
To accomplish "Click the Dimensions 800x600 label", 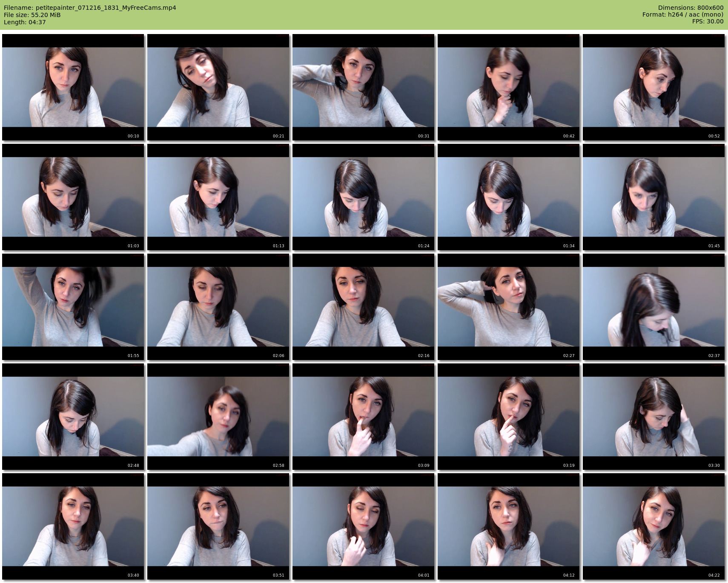I will (691, 8).
